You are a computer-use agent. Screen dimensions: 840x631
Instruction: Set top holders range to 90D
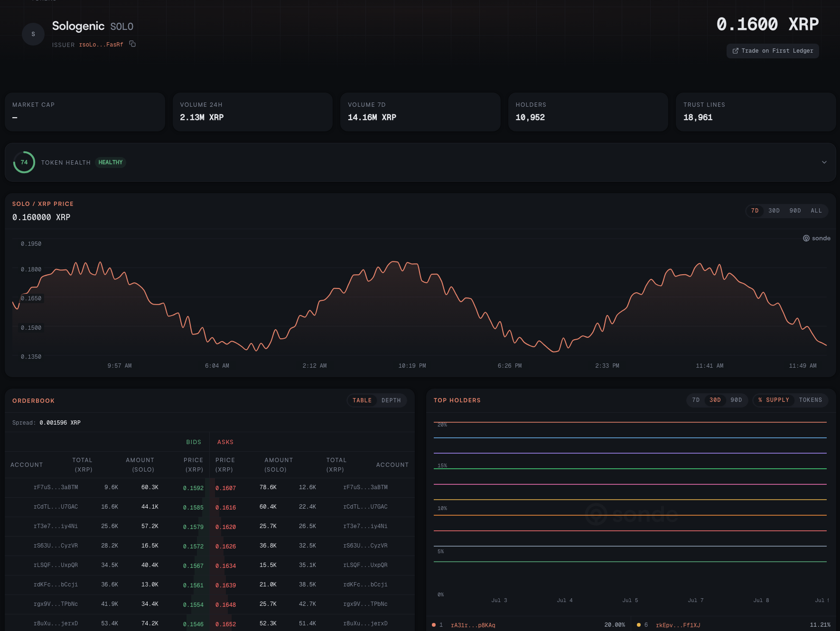click(737, 400)
